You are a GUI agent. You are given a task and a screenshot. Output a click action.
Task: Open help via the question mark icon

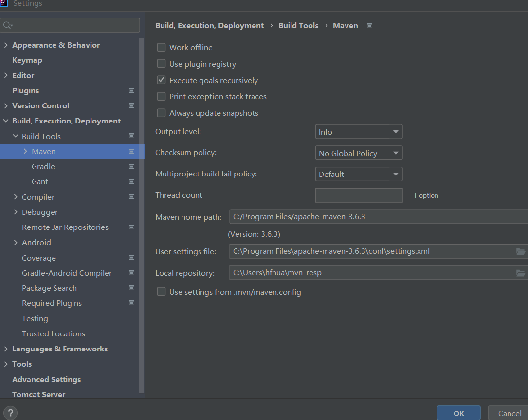tap(10, 412)
